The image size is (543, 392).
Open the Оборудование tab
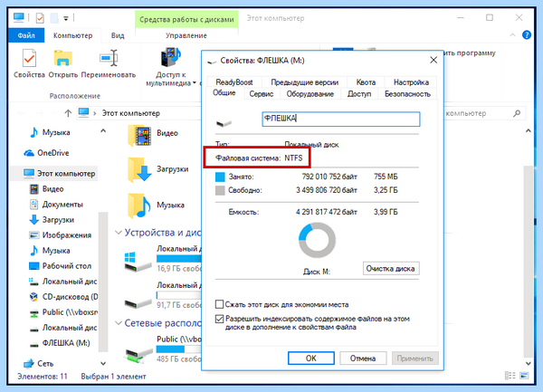(x=310, y=94)
